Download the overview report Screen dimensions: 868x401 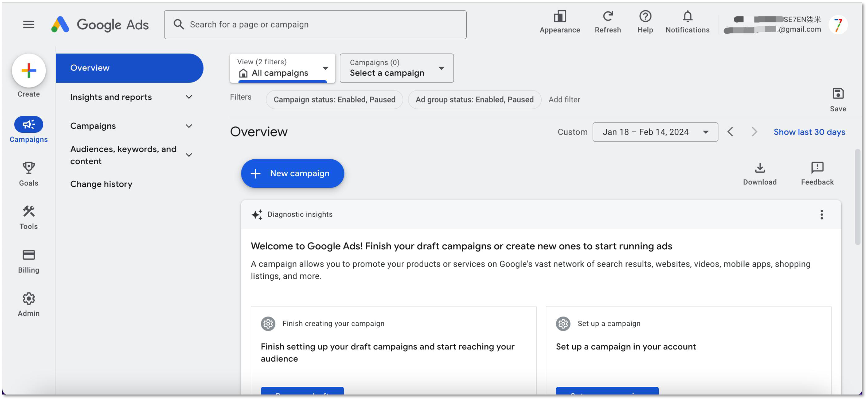click(x=760, y=174)
